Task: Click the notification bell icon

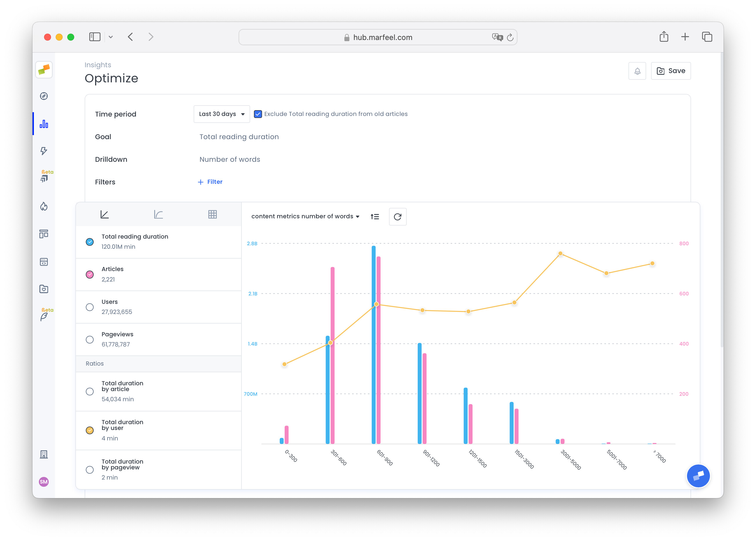Action: point(637,71)
